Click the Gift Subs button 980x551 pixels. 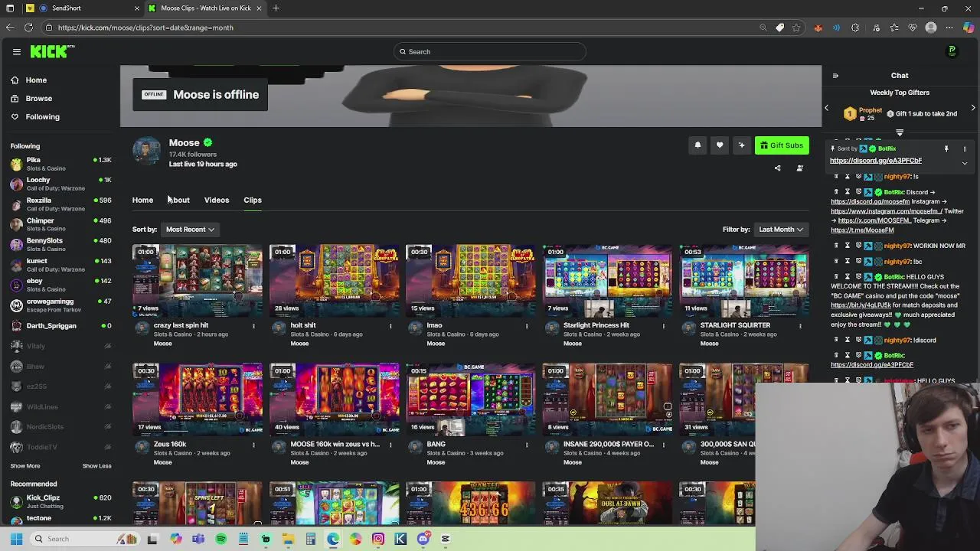coord(782,145)
